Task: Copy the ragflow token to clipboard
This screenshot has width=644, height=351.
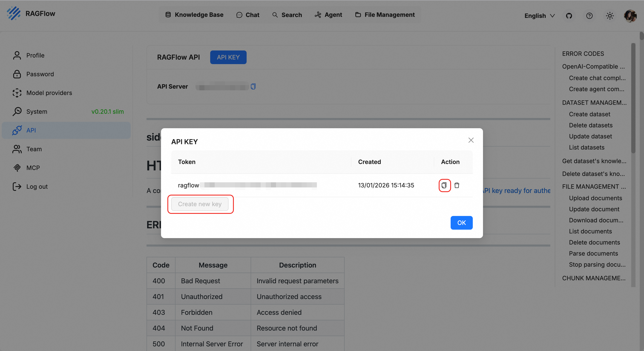Action: [x=444, y=185]
